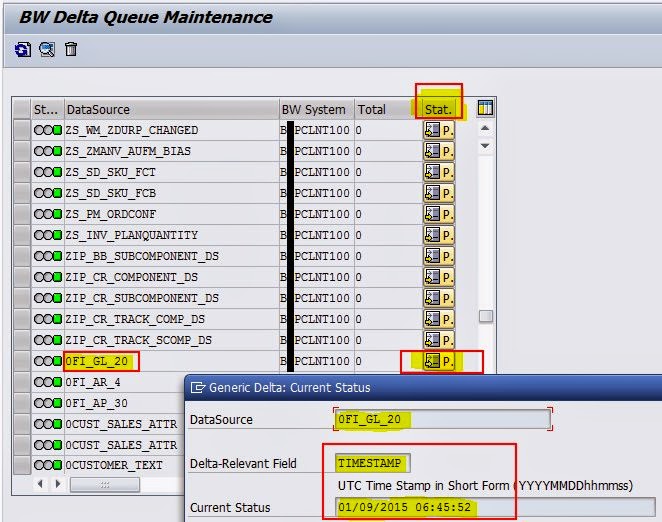Select the ZIP_CR_COMPONENT_DS DataSource cell
This screenshot has height=522, width=662.
(x=171, y=277)
